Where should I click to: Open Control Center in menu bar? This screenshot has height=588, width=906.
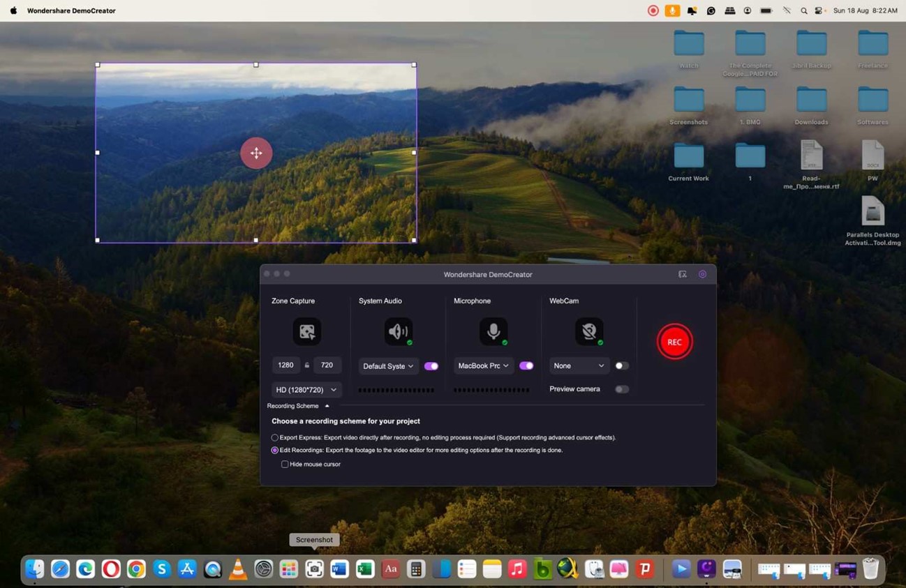819,10
